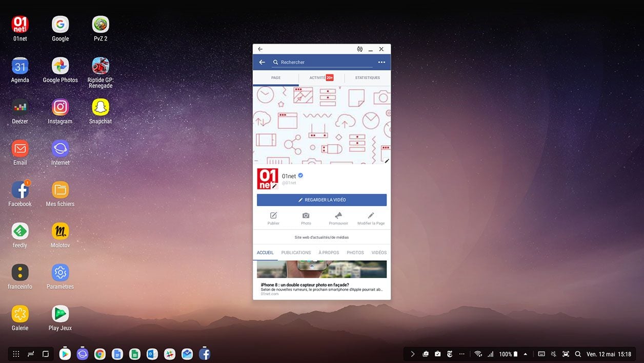
Task: Open the STATISTIQUES tab
Action: click(368, 78)
